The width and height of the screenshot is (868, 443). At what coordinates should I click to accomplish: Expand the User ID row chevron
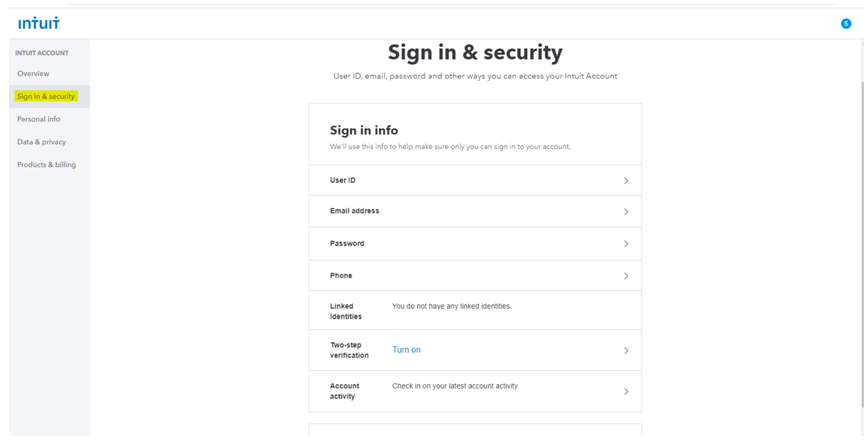click(x=626, y=181)
